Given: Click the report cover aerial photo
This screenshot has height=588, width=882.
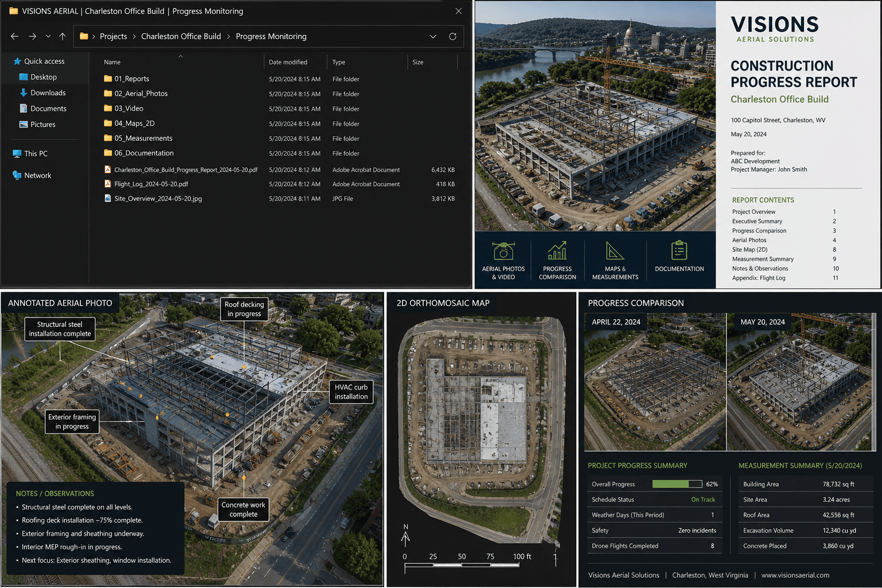Looking at the screenshot, I should pos(595,115).
